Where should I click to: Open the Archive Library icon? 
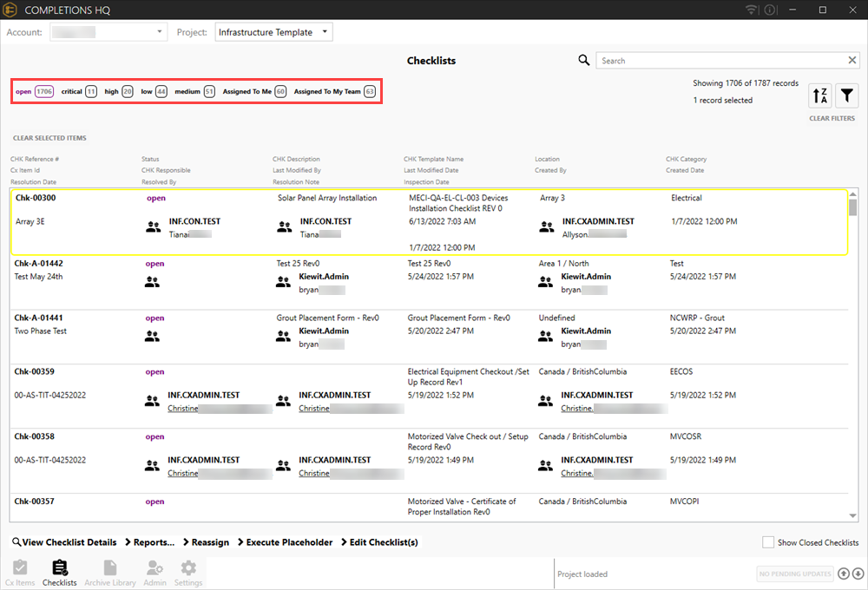110,573
